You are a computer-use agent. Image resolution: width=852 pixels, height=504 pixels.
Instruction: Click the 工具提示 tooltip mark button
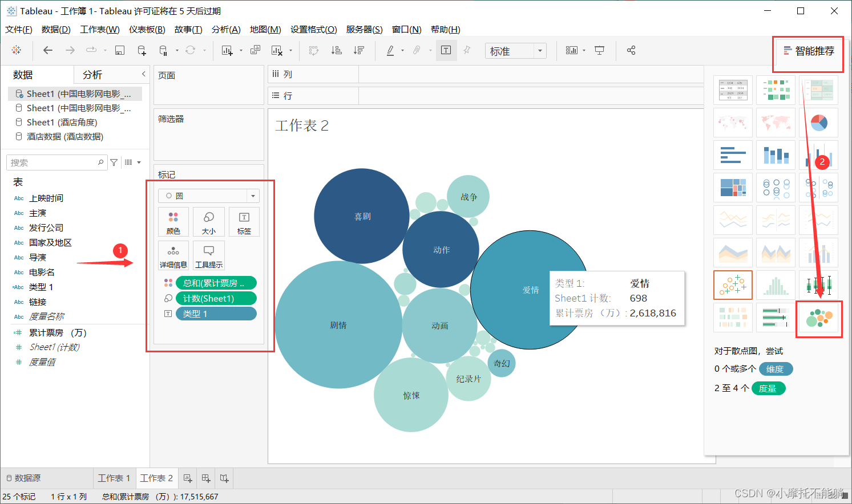point(209,256)
